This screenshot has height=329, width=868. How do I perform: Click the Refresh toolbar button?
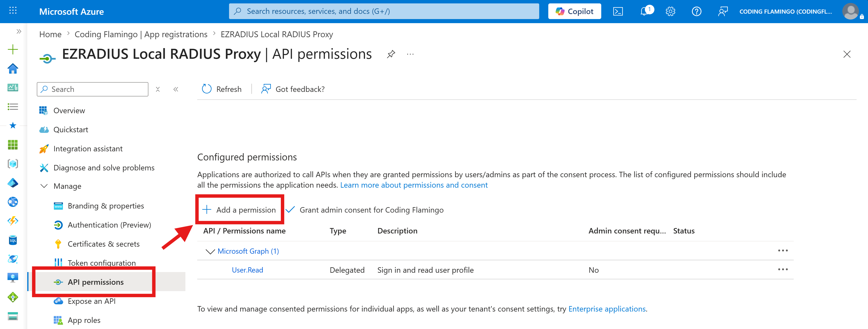pyautogui.click(x=221, y=89)
